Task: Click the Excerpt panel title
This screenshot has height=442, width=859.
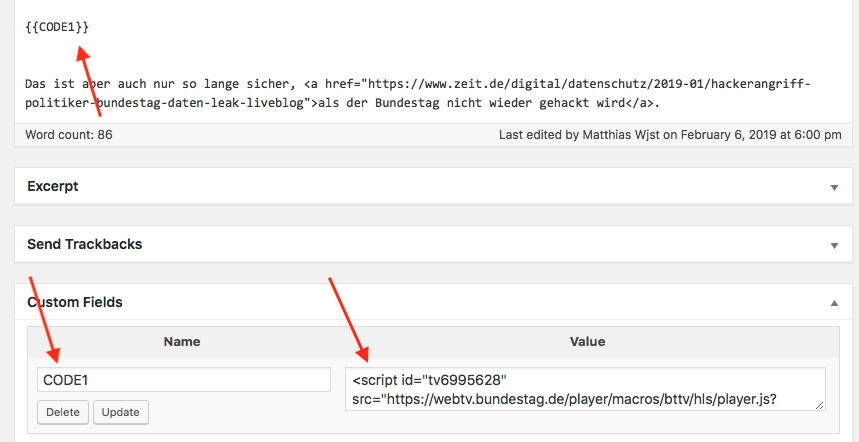Action: [x=53, y=186]
